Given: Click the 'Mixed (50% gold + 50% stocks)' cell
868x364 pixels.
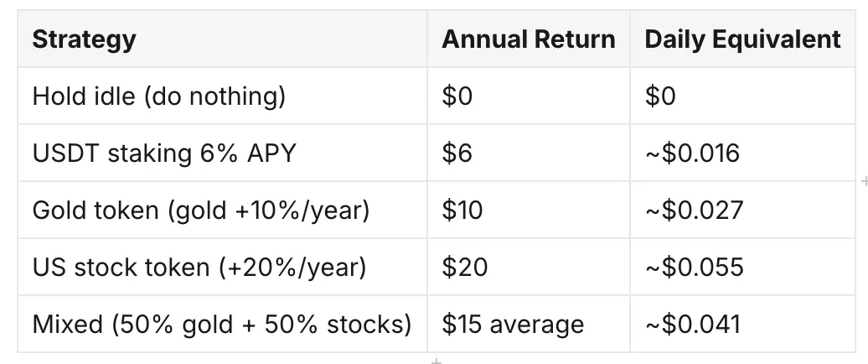Looking at the screenshot, I should 222,324.
